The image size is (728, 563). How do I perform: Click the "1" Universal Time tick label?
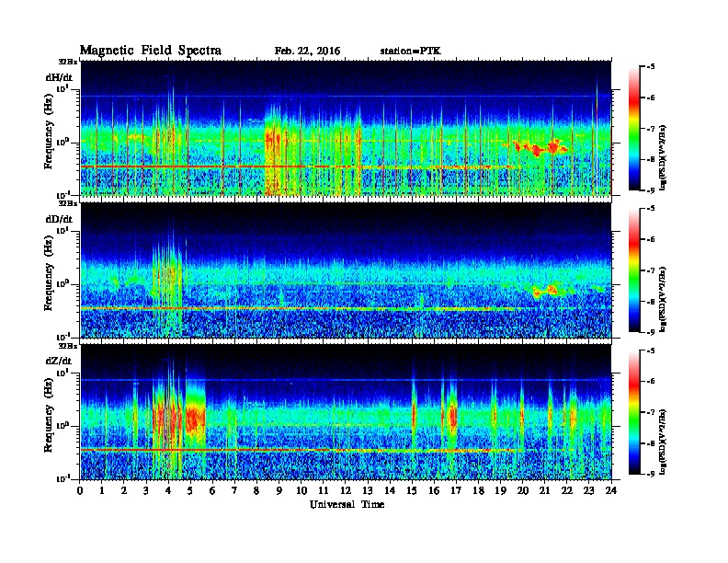click(102, 490)
